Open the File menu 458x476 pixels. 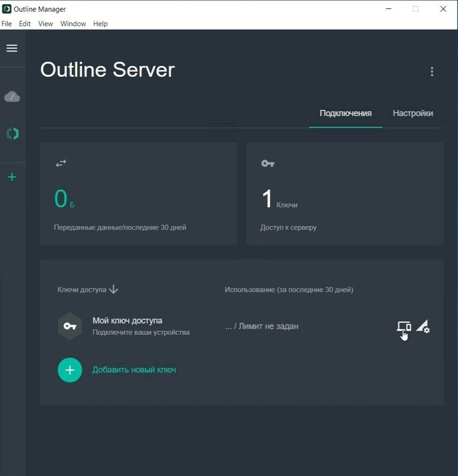(x=6, y=24)
